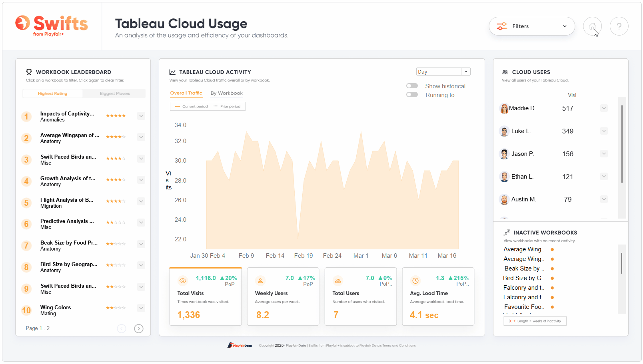Click the home icon in the top right corner
The image size is (643, 364).
coord(592,26)
